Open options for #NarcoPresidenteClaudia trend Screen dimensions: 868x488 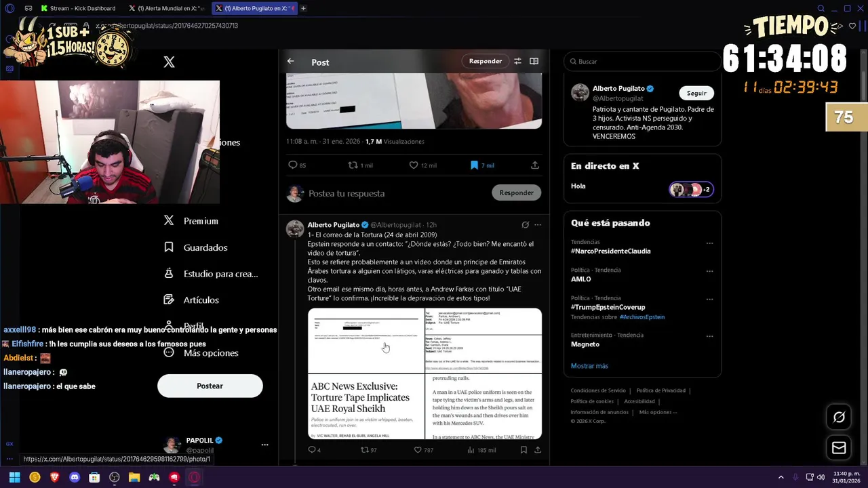pyautogui.click(x=709, y=243)
